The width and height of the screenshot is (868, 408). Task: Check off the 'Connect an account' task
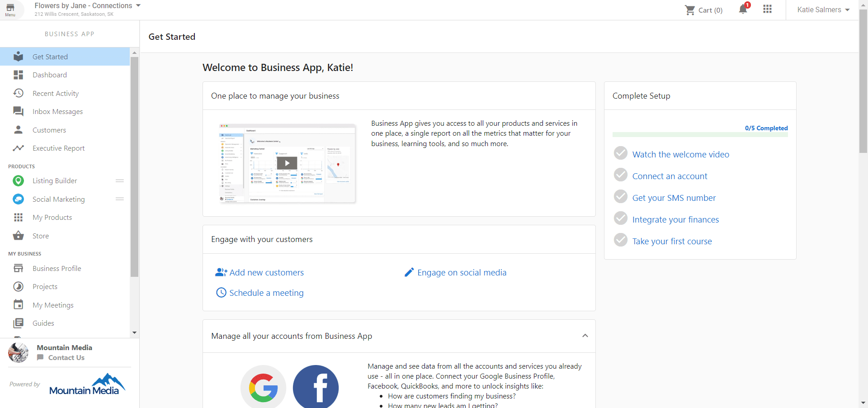[620, 175]
